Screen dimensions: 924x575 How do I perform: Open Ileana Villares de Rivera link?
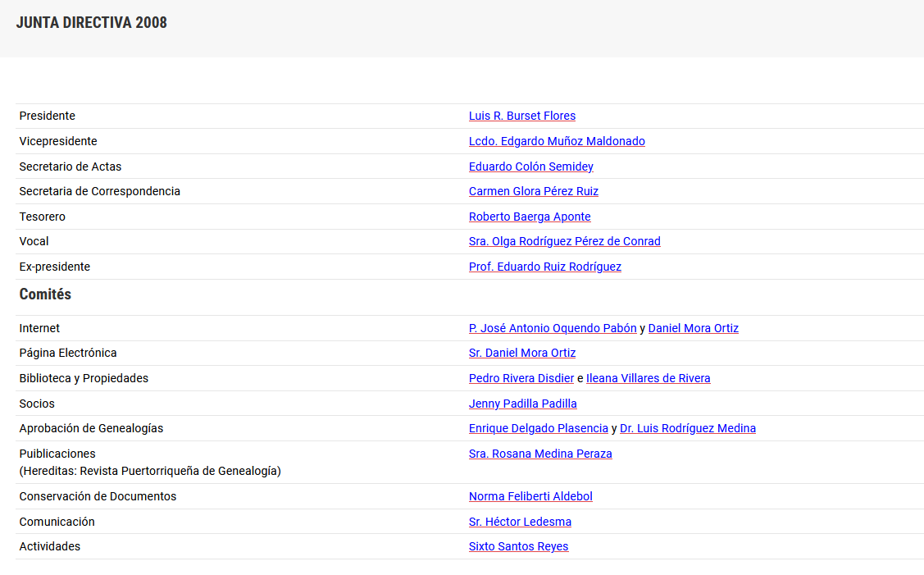pos(648,378)
